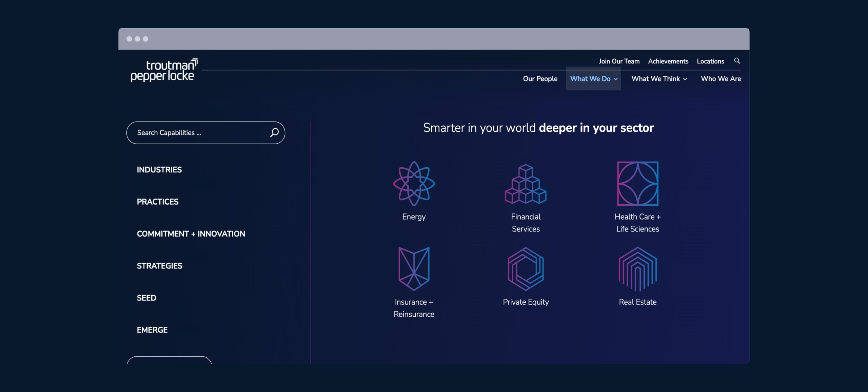Open the Who We Are menu item
Viewport: 868px width, 392px height.
pyautogui.click(x=721, y=79)
